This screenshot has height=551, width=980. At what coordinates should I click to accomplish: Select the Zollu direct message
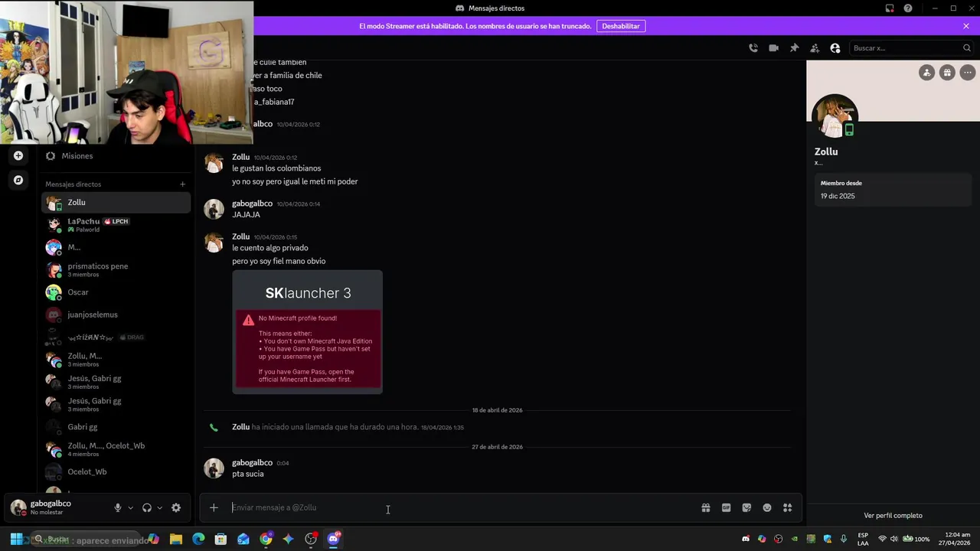[116, 203]
